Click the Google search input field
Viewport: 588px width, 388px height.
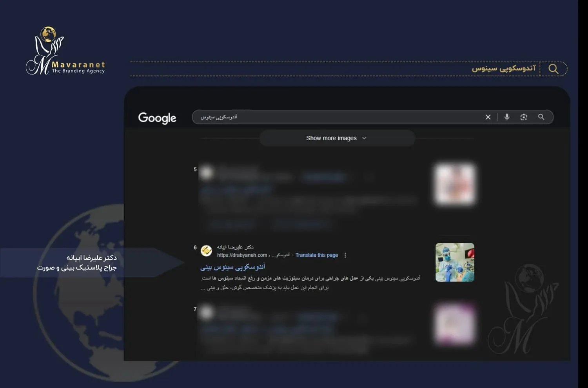click(x=337, y=117)
